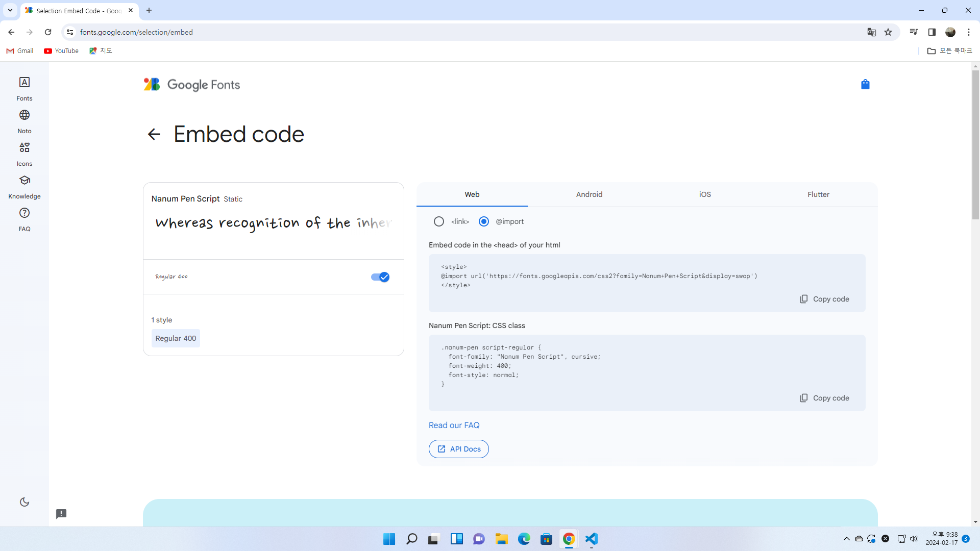The image size is (980, 551).
Task: Toggle dark mode moon icon
Action: tap(24, 502)
